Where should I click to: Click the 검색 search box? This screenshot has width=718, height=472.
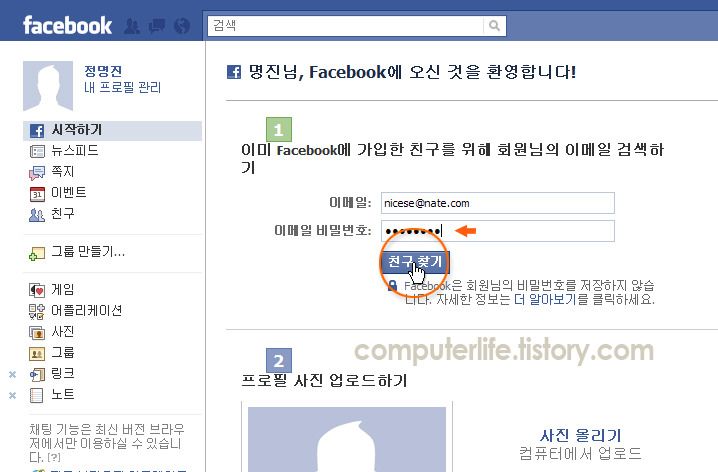[x=345, y=26]
